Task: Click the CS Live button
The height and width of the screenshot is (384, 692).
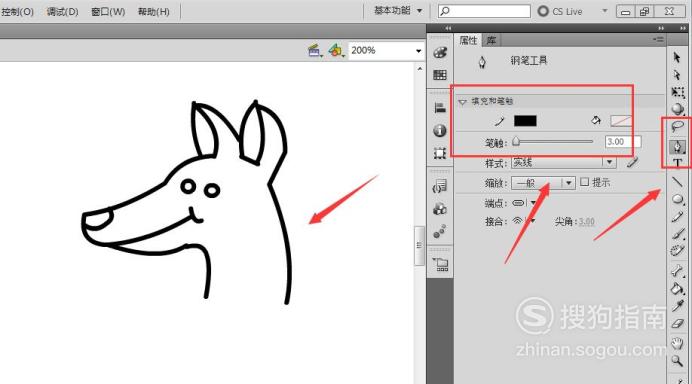Action: click(x=560, y=11)
